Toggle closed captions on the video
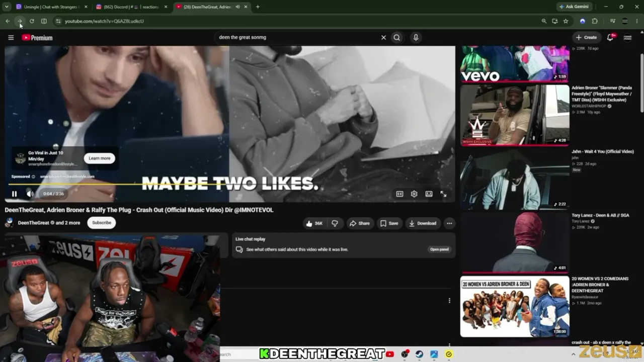The height and width of the screenshot is (362, 644). point(399,194)
